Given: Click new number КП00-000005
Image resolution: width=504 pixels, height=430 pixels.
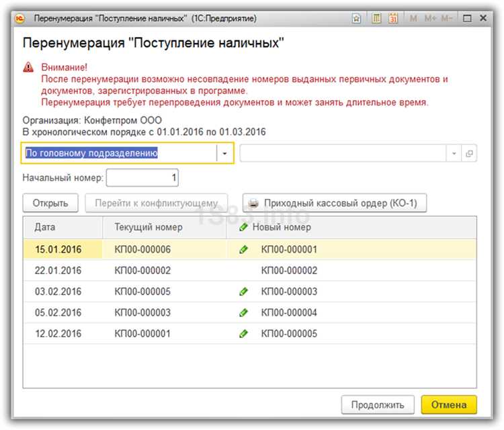Looking at the screenshot, I should [x=289, y=334].
